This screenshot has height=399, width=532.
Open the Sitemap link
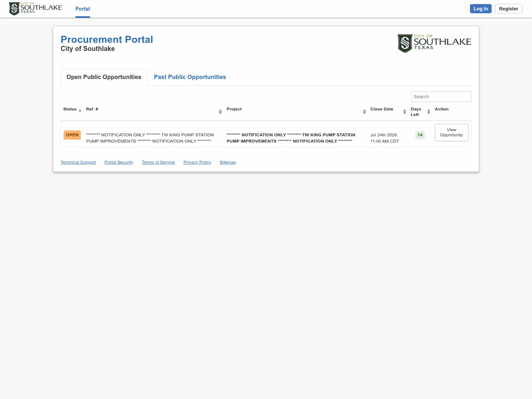(228, 162)
